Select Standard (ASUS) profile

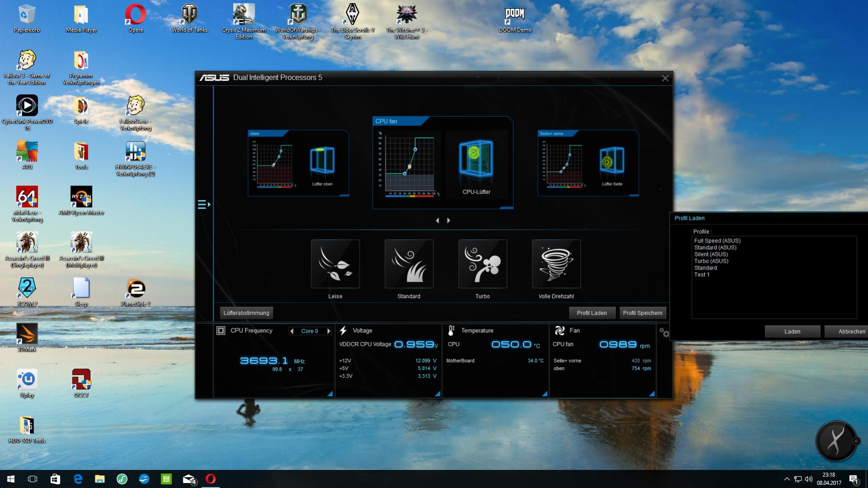715,248
